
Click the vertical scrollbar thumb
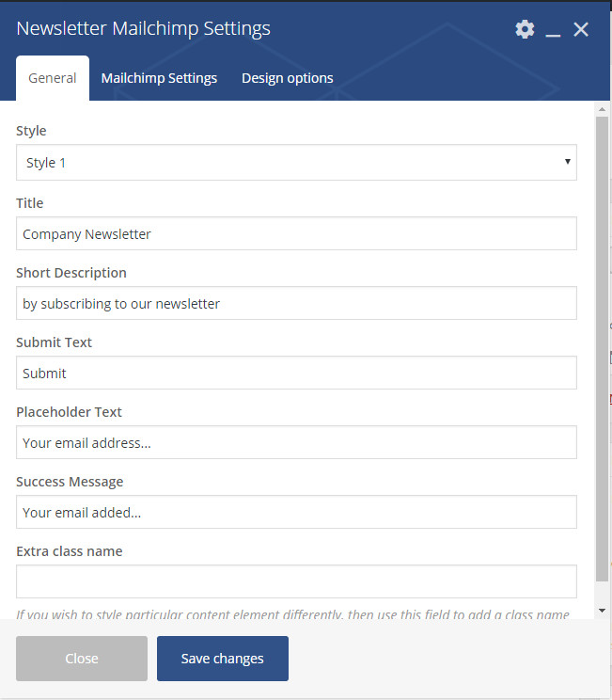pyautogui.click(x=602, y=349)
